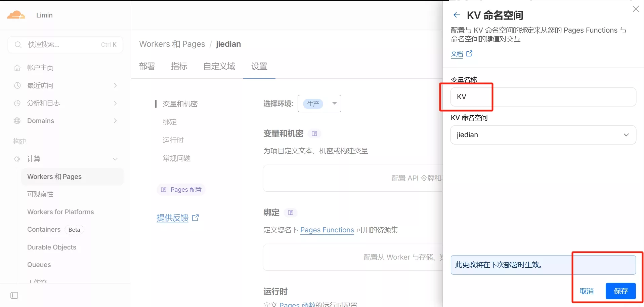This screenshot has height=307, width=644.
Task: Click the docs icon next to 变量和机密 heading
Action: click(x=314, y=133)
